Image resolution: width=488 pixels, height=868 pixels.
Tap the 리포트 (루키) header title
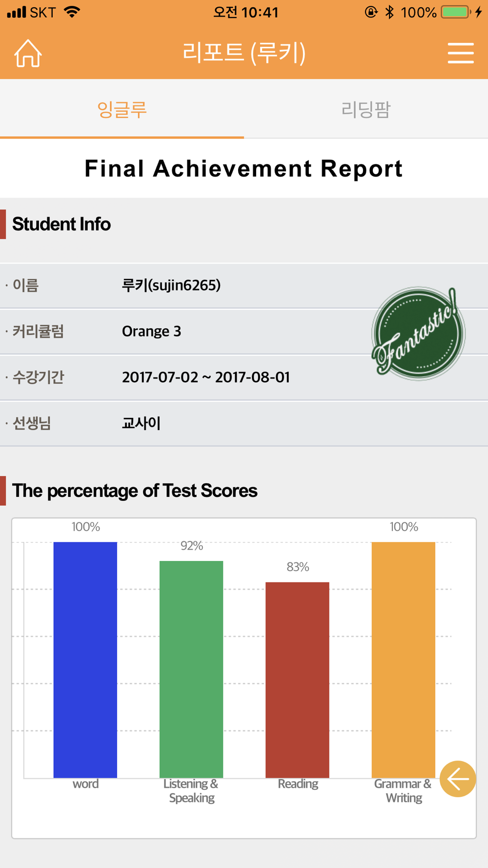[244, 53]
